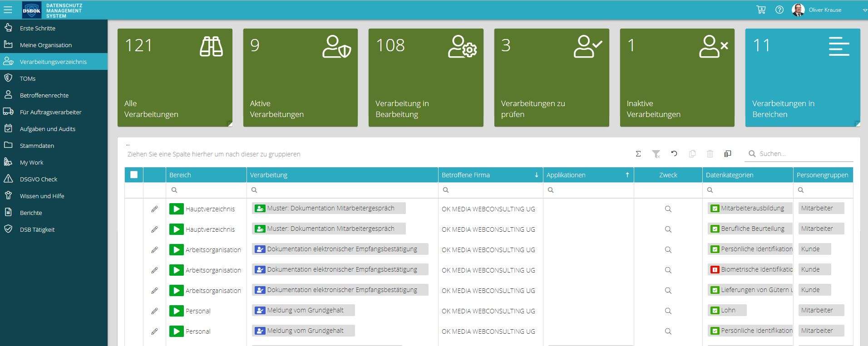Open TOMs in the sidebar
This screenshot has height=346, width=868.
[x=28, y=78]
